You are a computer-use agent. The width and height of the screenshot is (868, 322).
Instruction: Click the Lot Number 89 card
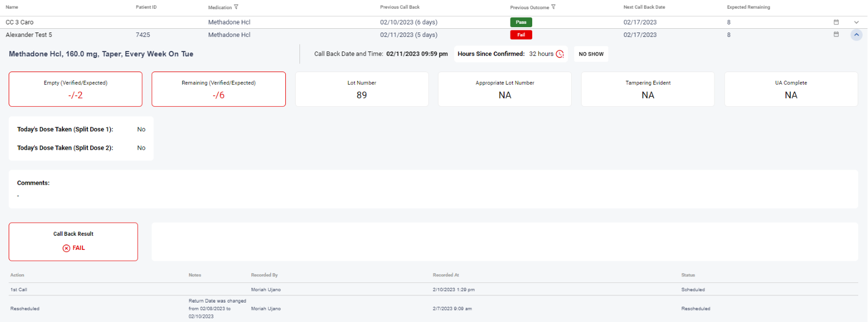click(x=362, y=89)
